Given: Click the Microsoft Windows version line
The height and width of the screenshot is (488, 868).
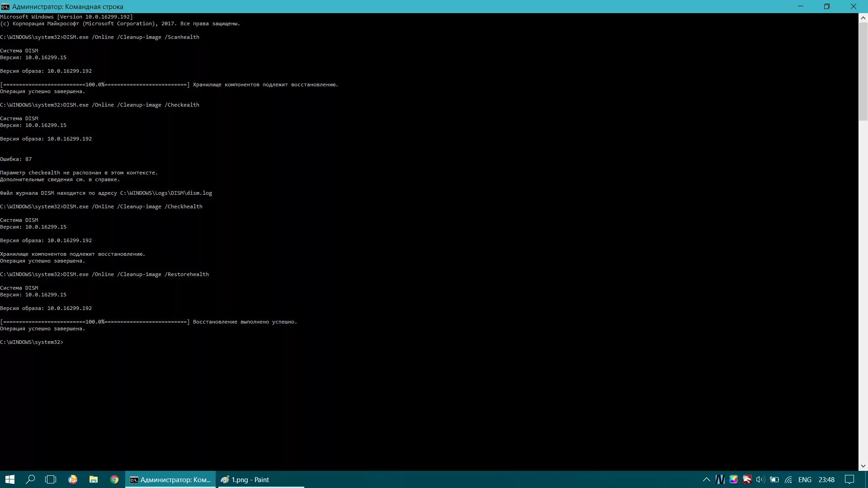Looking at the screenshot, I should pos(66,17).
